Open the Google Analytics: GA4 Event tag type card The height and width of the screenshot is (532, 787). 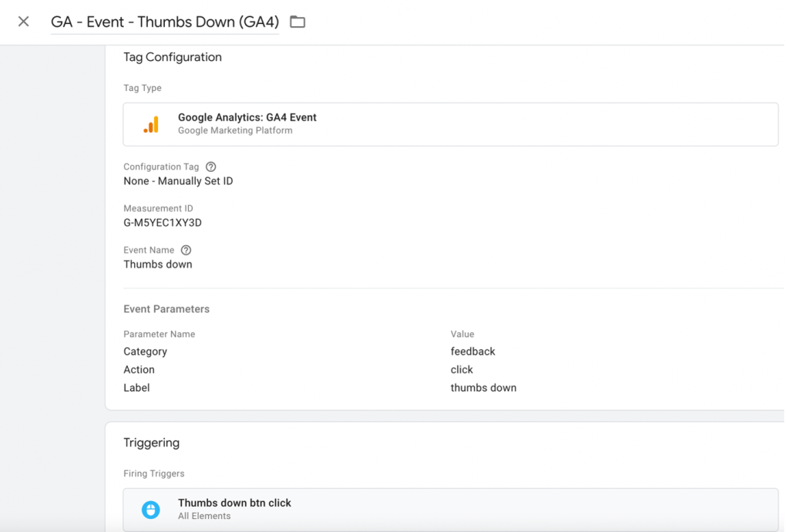pyautogui.click(x=450, y=124)
